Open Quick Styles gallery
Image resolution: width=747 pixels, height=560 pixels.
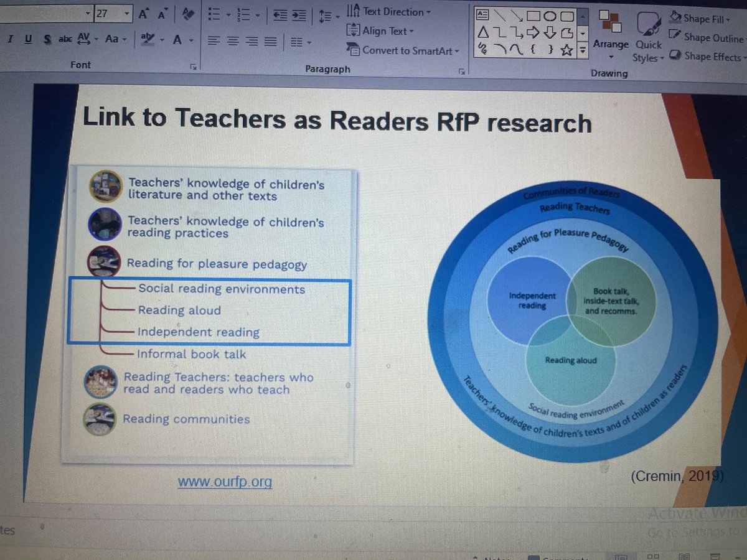point(648,36)
